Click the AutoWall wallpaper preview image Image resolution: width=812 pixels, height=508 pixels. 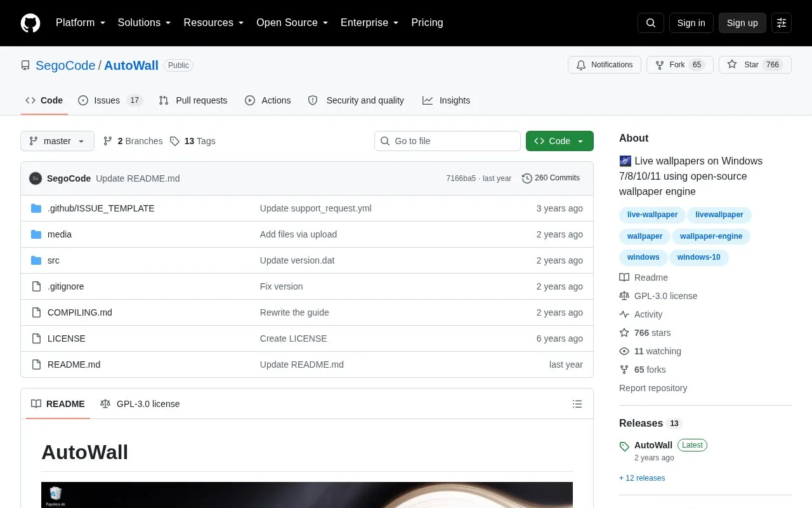click(x=307, y=495)
